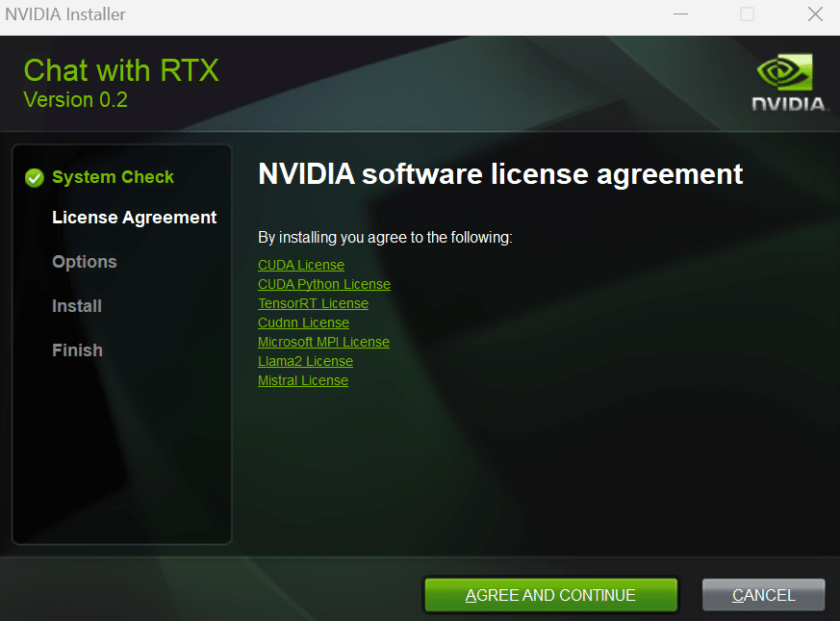View the TensorRT License
The image size is (840, 621).
[313, 303]
